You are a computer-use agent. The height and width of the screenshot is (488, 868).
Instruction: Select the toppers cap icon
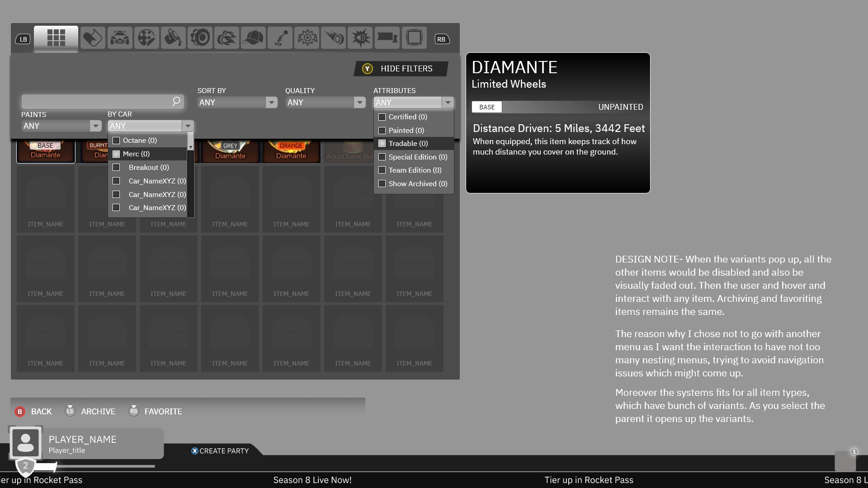click(253, 38)
